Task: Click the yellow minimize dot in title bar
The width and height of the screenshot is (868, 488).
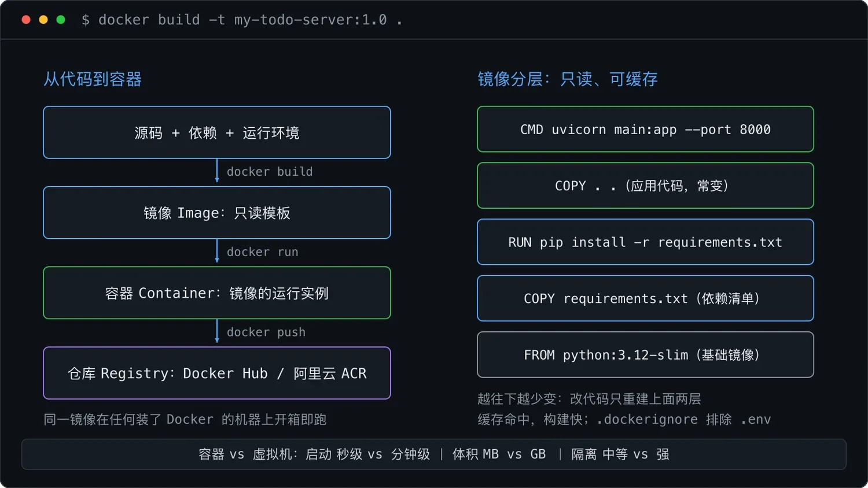Action: pos(43,20)
